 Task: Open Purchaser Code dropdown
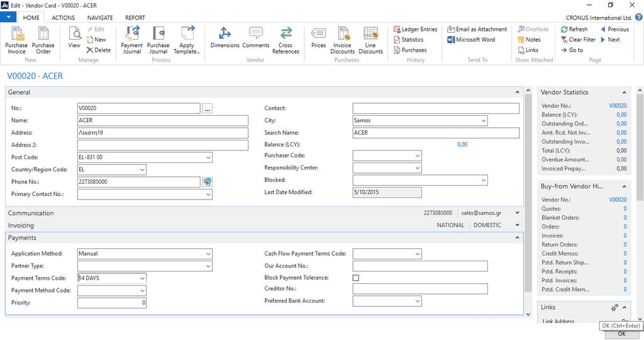pos(418,156)
